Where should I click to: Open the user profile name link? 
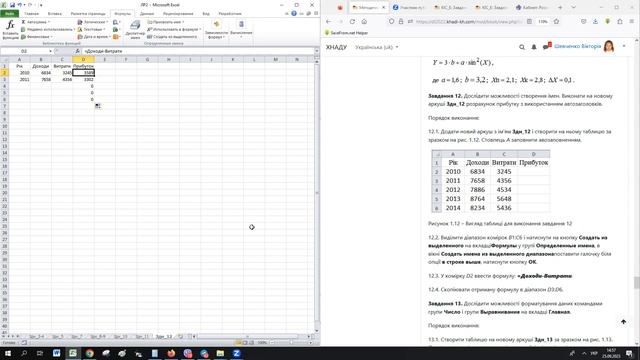coord(578,46)
